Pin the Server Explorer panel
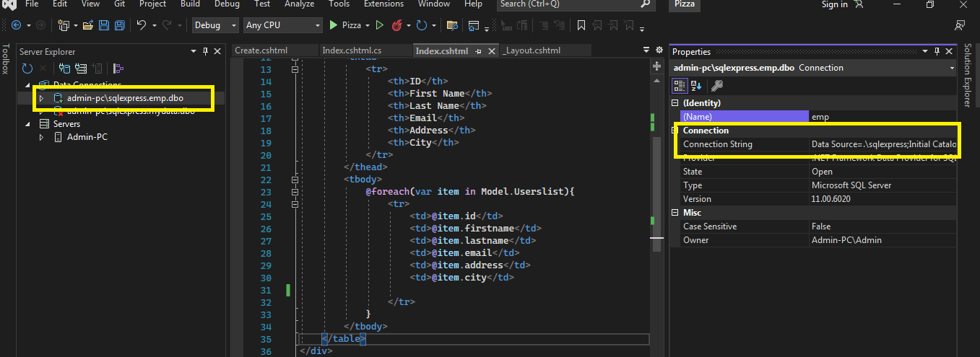This screenshot has height=357, width=980. [x=206, y=52]
